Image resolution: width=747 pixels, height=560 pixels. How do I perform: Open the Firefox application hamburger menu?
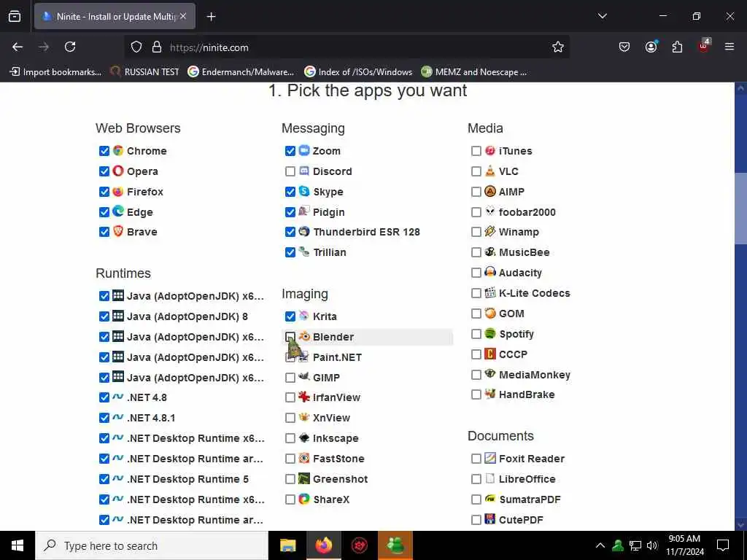click(x=729, y=47)
